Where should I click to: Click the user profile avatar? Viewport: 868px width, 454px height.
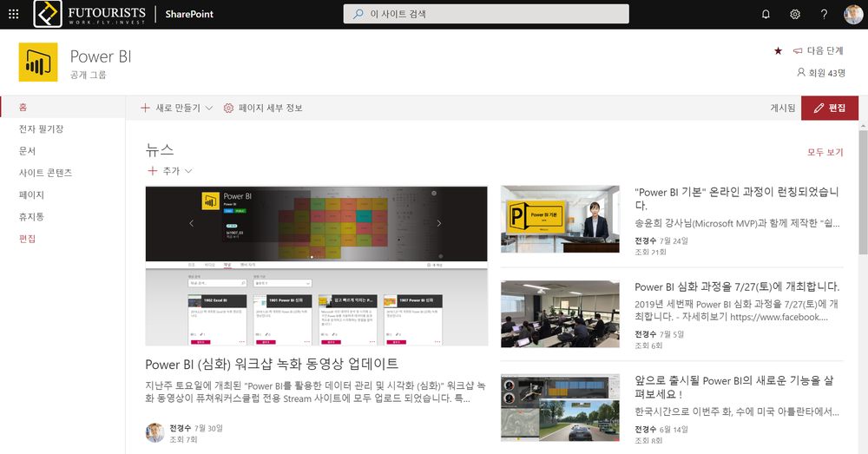click(x=853, y=14)
